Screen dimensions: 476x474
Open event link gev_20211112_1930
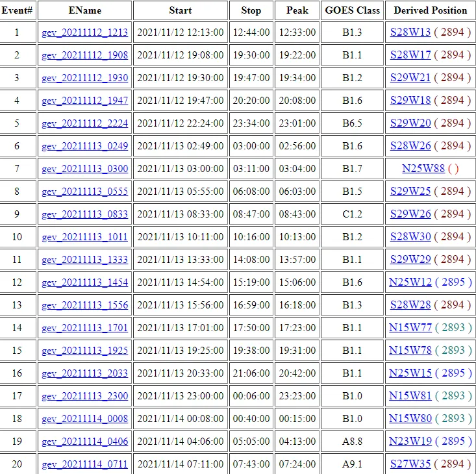pyautogui.click(x=84, y=78)
